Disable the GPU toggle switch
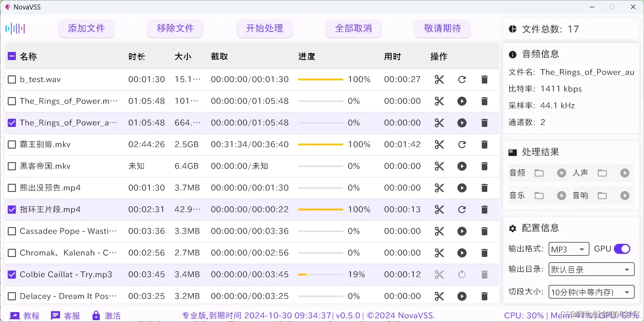Screen dimensions: 644x322 (x=623, y=249)
